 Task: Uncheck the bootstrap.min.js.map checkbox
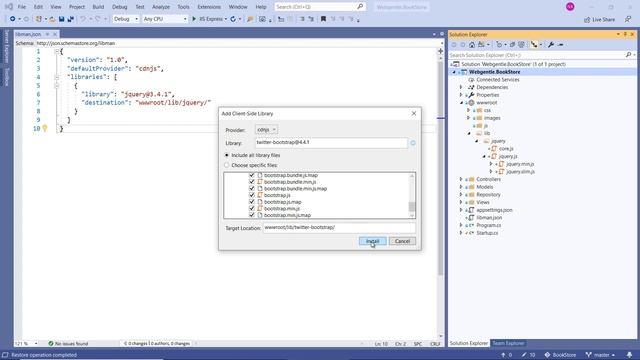click(252, 215)
